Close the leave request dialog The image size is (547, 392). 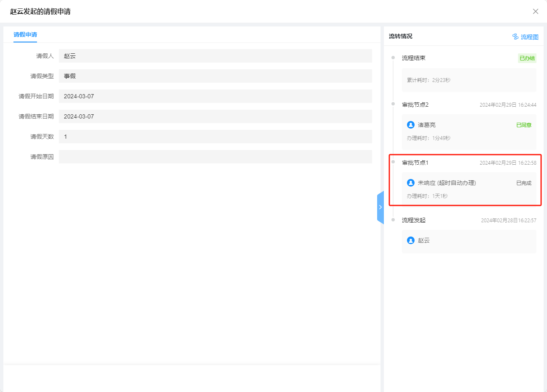535,11
